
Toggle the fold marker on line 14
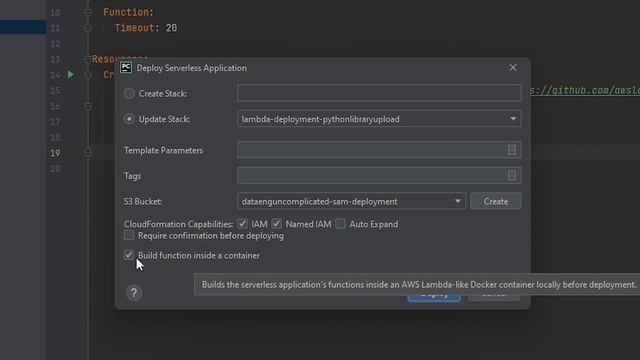click(88, 75)
